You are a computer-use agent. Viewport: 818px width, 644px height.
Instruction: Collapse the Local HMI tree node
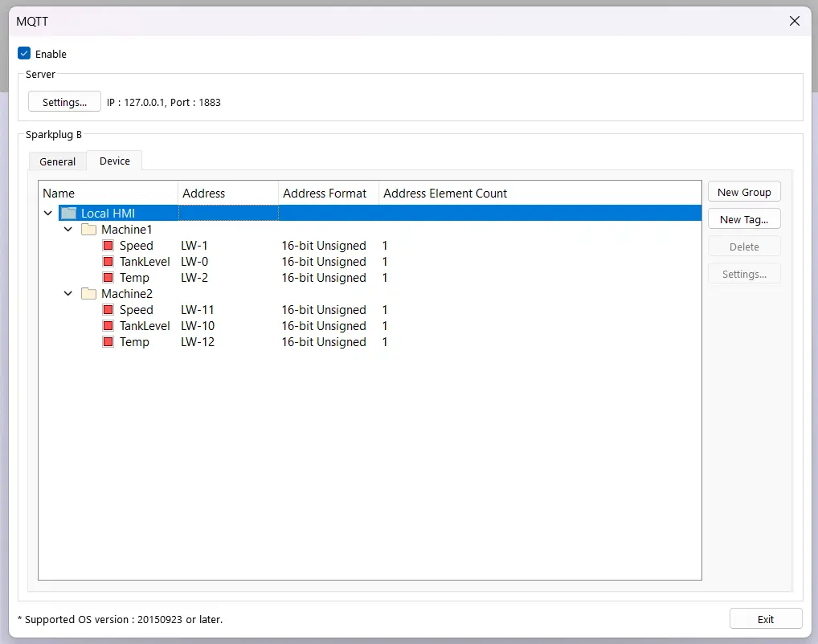48,213
